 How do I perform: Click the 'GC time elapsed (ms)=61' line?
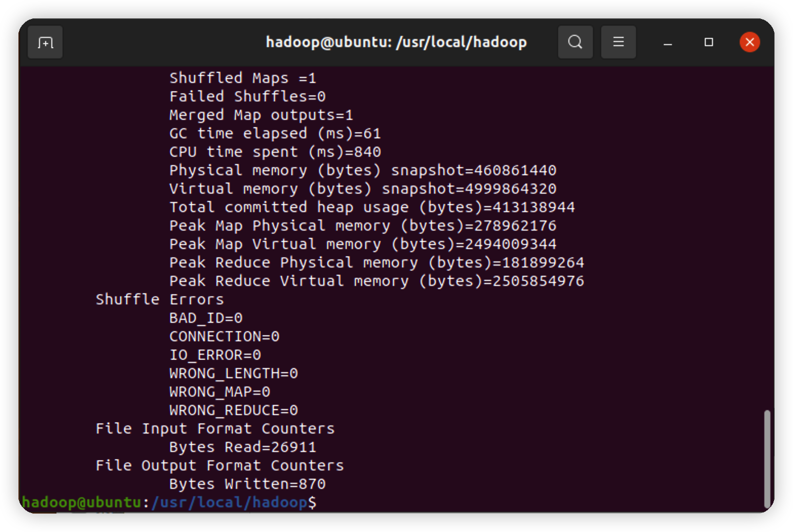point(275,133)
